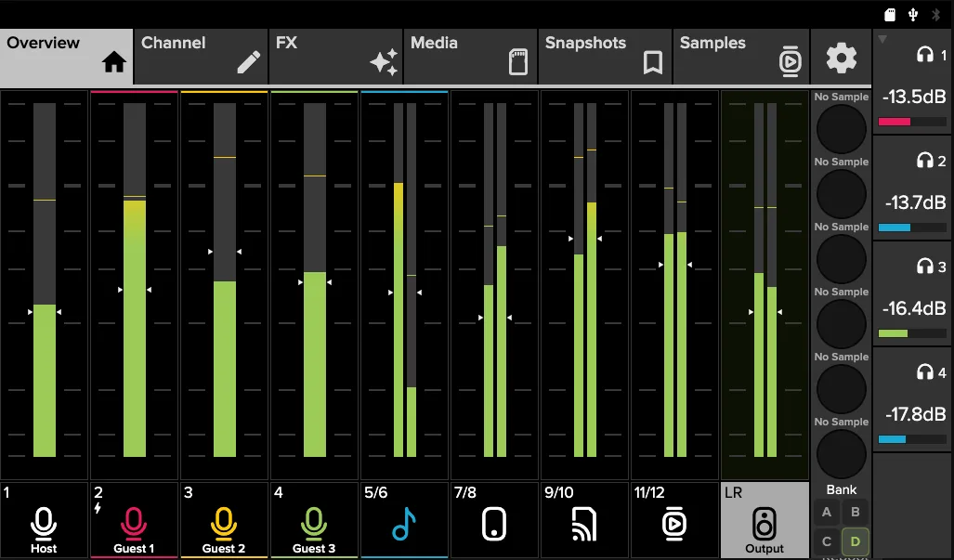Screen dimensions: 954x560
Task: Select the Guest 3 microphone channel
Action: pyautogui.click(x=314, y=520)
